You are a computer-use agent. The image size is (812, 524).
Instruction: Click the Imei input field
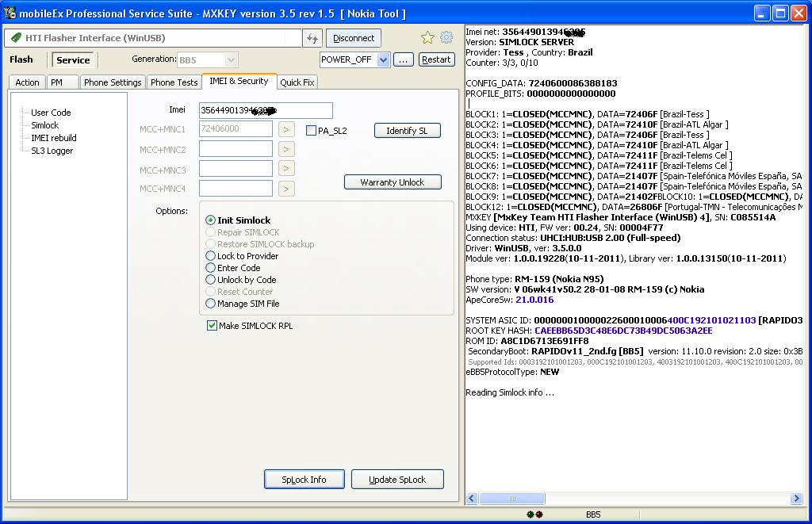266,110
